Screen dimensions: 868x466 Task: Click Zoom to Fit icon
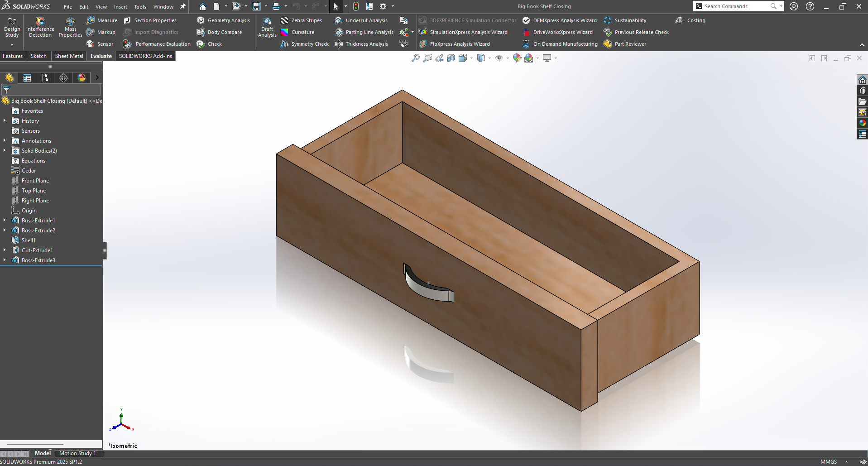click(415, 58)
